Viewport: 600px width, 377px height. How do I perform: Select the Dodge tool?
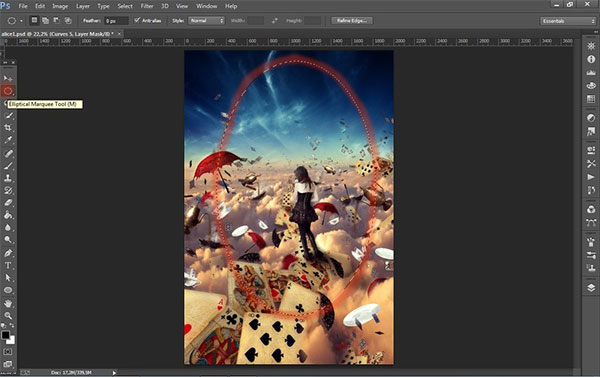[8, 240]
